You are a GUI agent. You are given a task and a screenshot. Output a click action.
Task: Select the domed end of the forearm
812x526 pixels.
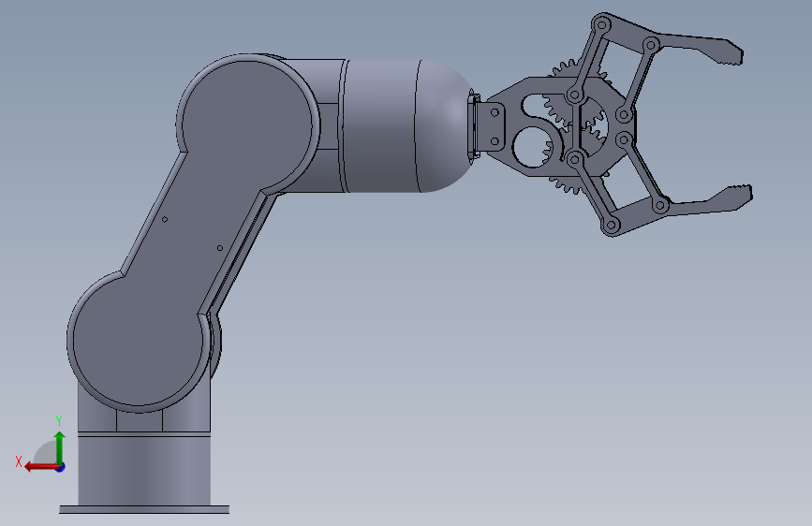pyautogui.click(x=446, y=125)
